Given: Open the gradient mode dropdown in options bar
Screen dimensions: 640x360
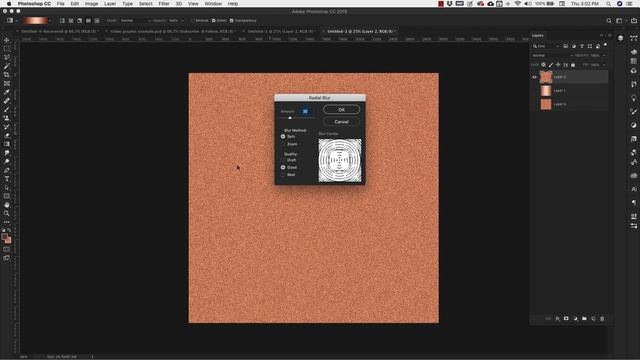Looking at the screenshot, I should point(136,20).
